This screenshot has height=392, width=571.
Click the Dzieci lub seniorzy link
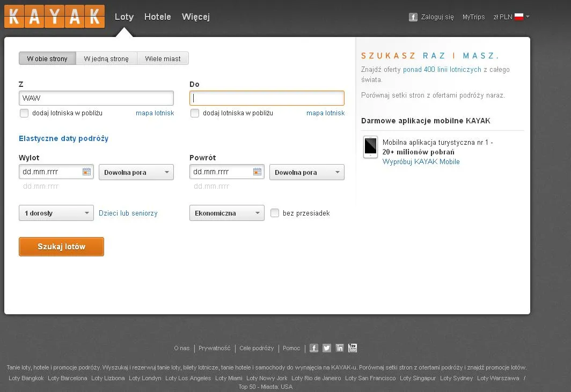pyautogui.click(x=128, y=213)
